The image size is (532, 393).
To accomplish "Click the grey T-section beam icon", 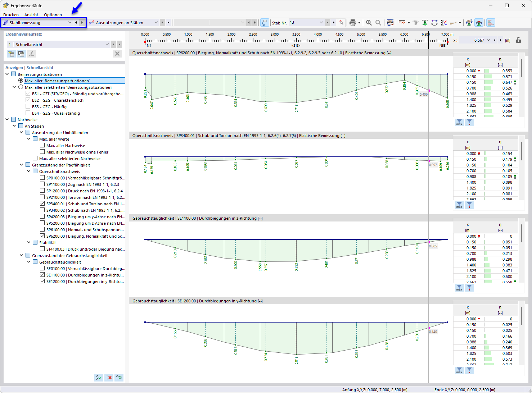I will (x=416, y=23).
